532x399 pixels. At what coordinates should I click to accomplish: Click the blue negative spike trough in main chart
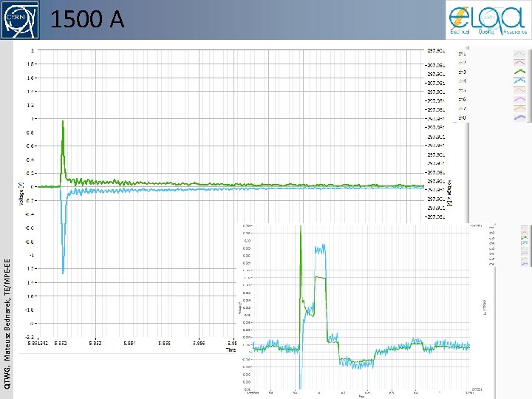pos(63,272)
